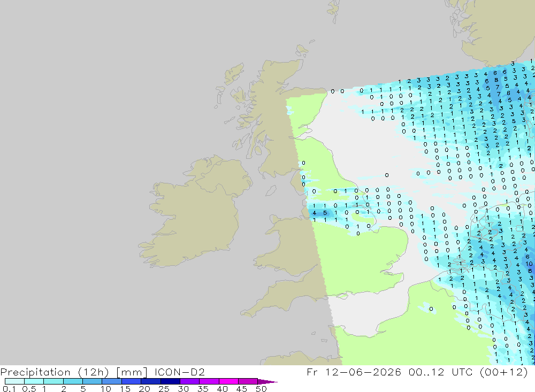Select the 5–10 mm legend color box
535x392 pixels.
coord(93,381)
